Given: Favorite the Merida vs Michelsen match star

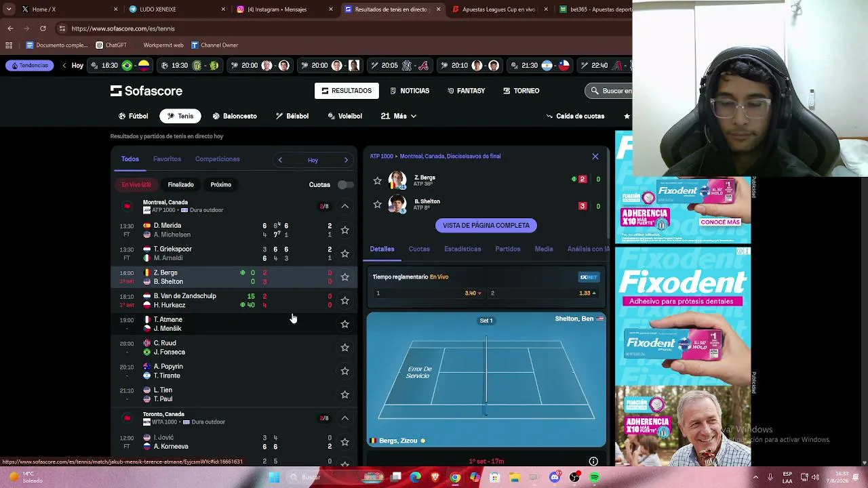Looking at the screenshot, I should click(x=344, y=230).
